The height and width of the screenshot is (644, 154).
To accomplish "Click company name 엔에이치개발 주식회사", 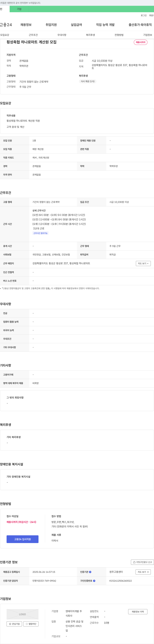I will point(74,613).
